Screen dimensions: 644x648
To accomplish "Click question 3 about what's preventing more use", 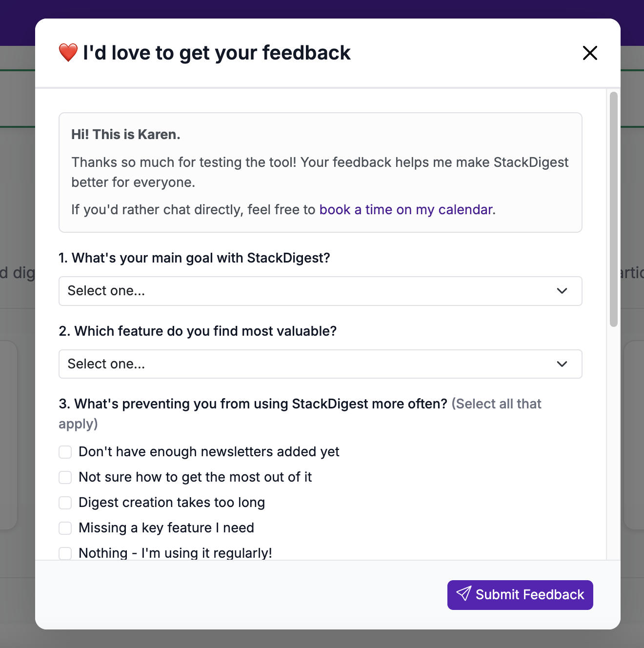I will [x=300, y=413].
